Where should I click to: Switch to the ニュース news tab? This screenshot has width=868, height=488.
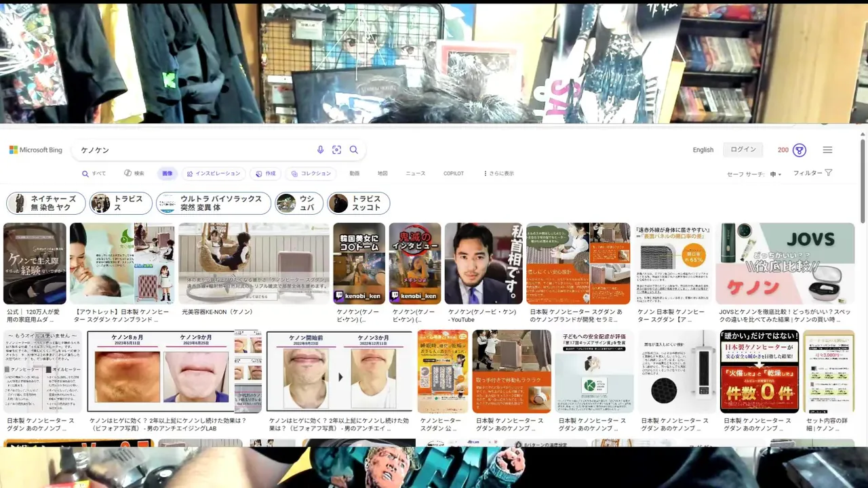coord(416,174)
